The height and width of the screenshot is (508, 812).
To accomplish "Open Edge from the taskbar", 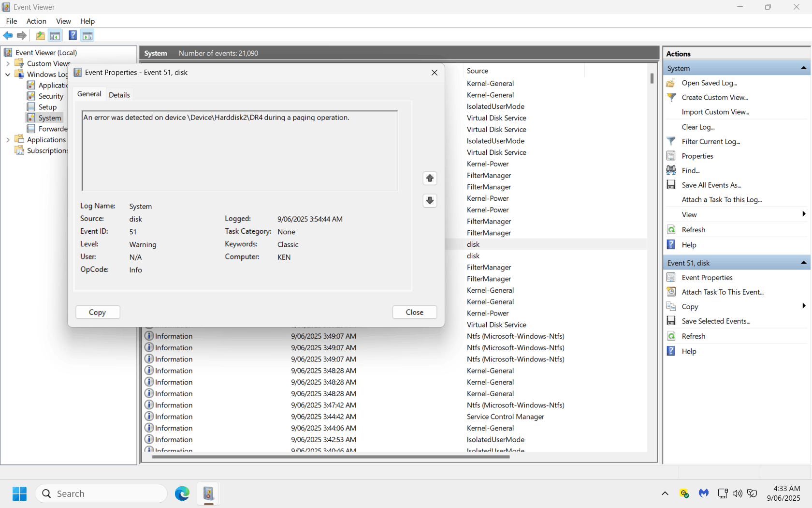I will [x=182, y=493].
